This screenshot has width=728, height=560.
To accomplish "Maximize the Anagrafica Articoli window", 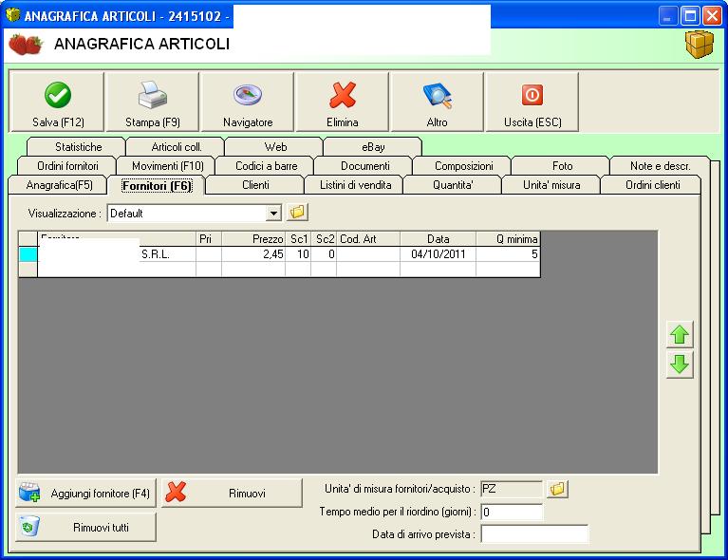I will coord(690,16).
